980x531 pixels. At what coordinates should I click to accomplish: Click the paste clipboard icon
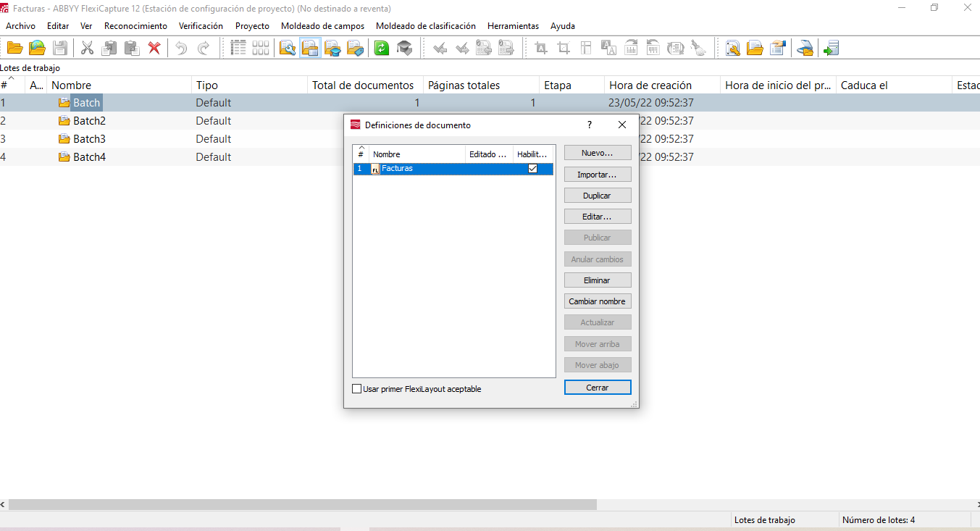[131, 48]
